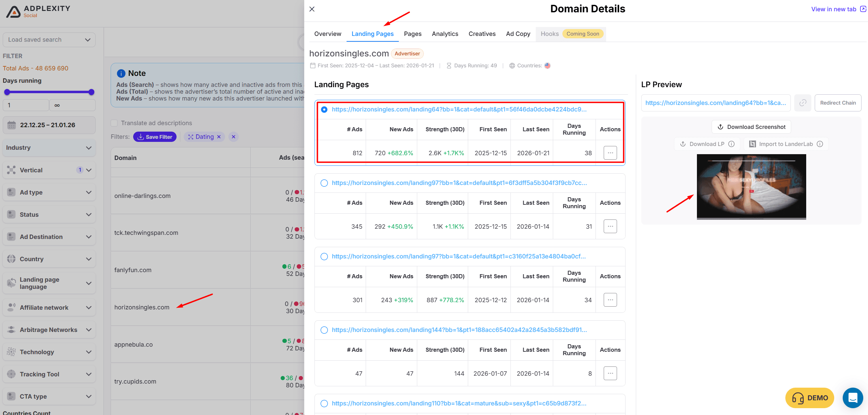The height and width of the screenshot is (415, 868).
Task: Click the copy link icon beside LP URL
Action: pos(802,103)
